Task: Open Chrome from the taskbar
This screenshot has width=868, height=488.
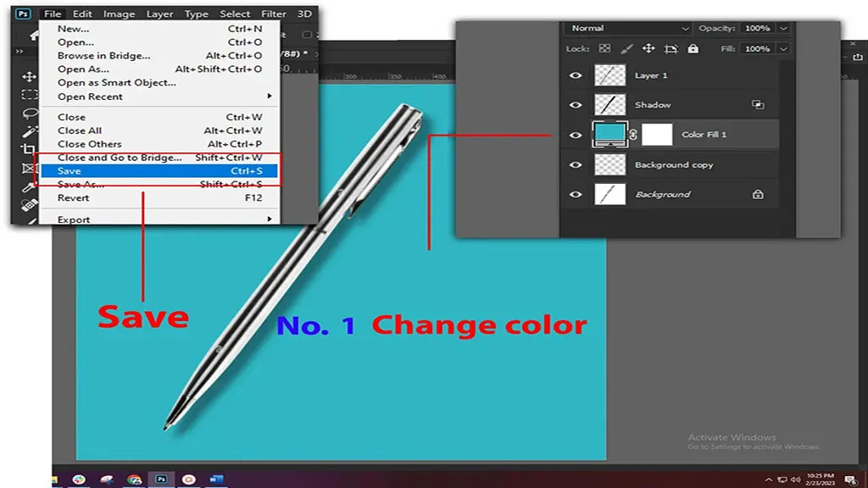Action: [134, 480]
